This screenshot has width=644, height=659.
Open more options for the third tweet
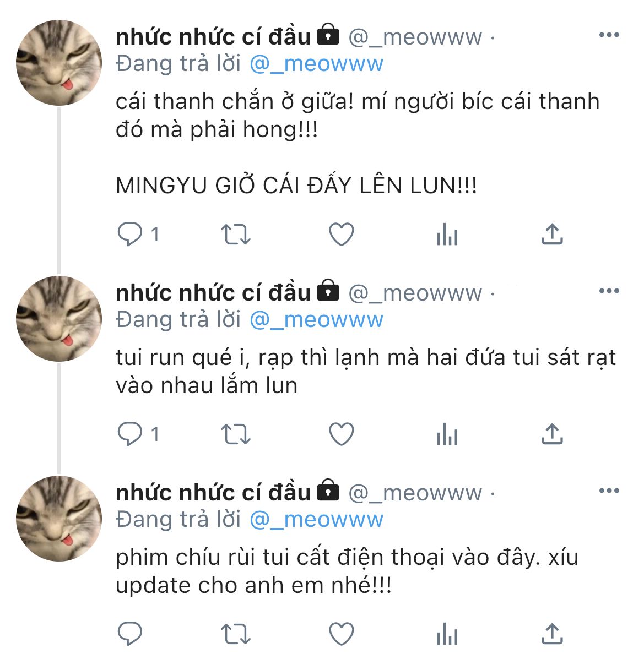609,491
